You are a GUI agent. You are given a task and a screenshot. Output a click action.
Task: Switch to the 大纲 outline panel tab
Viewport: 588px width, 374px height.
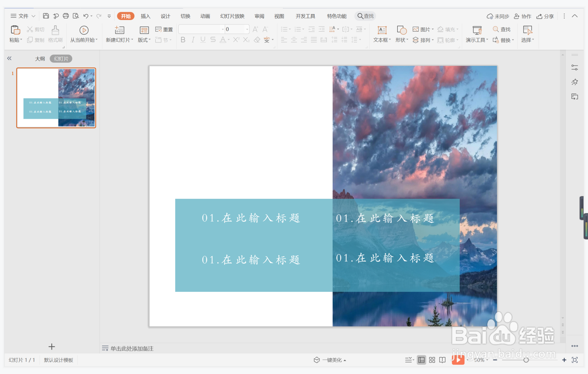pos(40,58)
